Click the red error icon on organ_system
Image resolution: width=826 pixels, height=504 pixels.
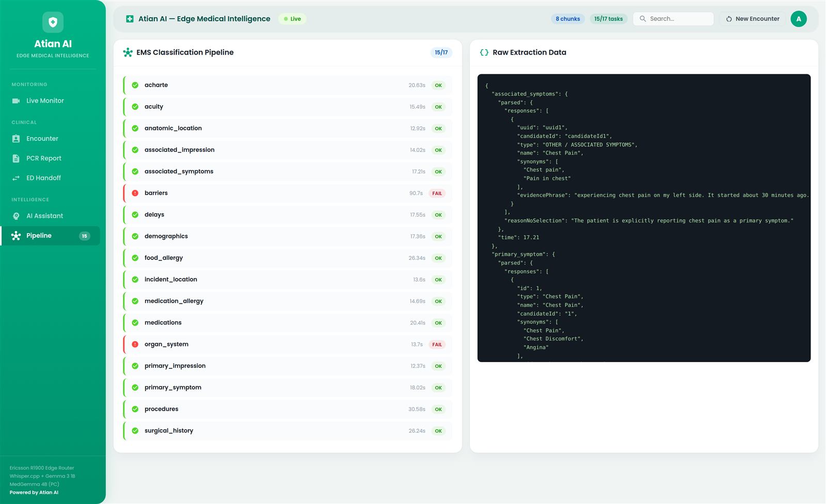coord(135,344)
